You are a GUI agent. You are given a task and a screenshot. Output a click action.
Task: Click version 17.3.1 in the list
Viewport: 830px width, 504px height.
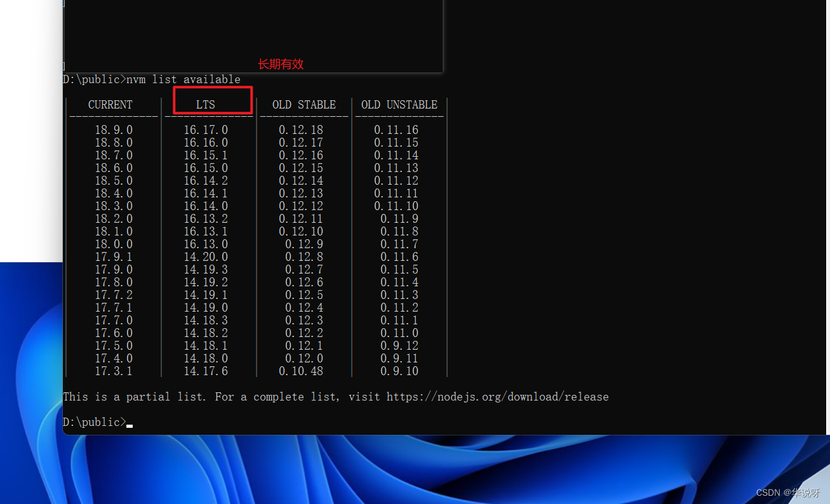point(114,371)
